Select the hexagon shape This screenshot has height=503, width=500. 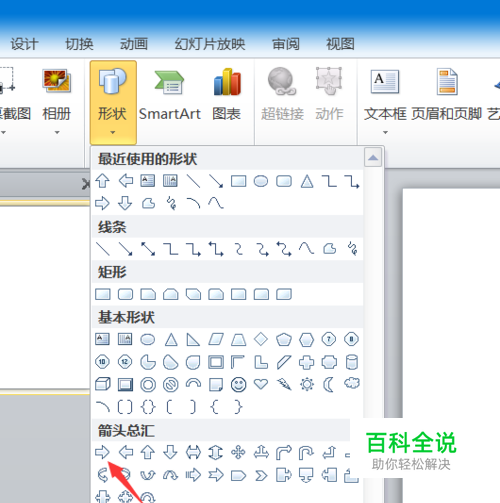pyautogui.click(x=306, y=339)
